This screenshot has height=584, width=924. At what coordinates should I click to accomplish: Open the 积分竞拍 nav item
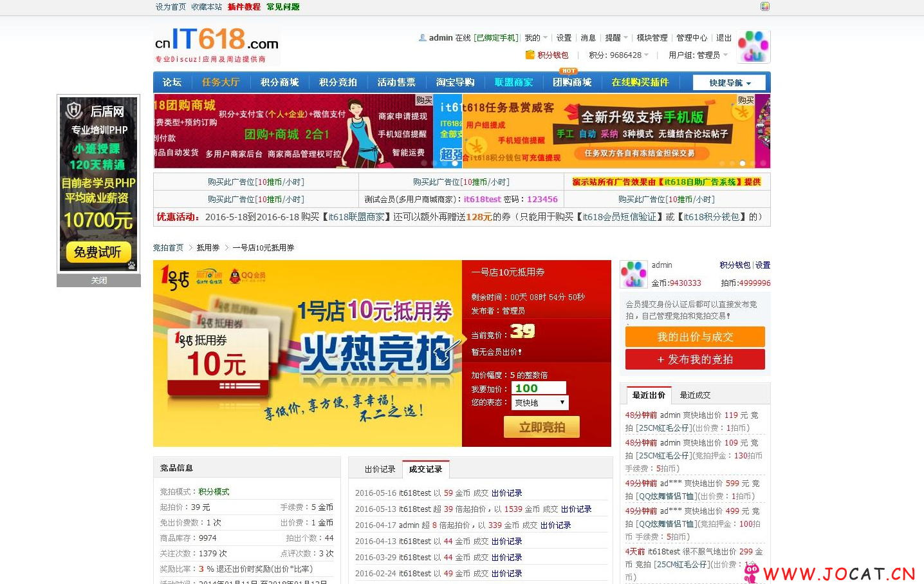tap(338, 82)
